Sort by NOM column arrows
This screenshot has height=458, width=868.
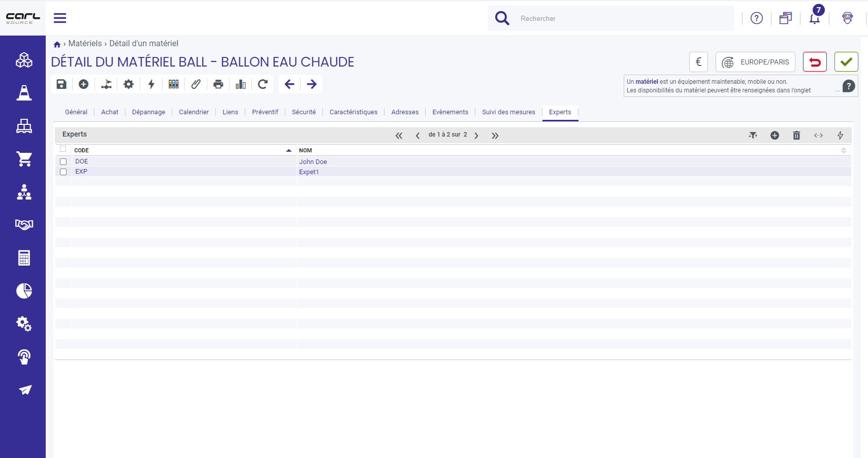coord(844,150)
